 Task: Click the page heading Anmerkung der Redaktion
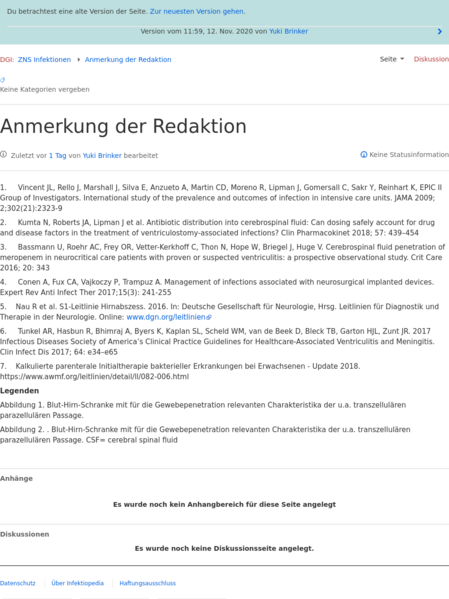[x=123, y=126]
